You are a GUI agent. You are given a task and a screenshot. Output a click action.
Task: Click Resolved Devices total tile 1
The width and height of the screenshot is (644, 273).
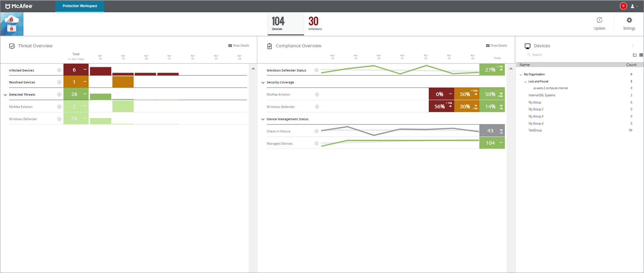(76, 82)
